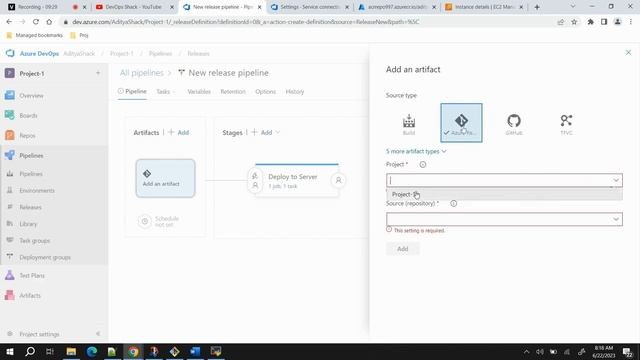
Task: Click the plus icon next to Project-1
Action: (98, 73)
